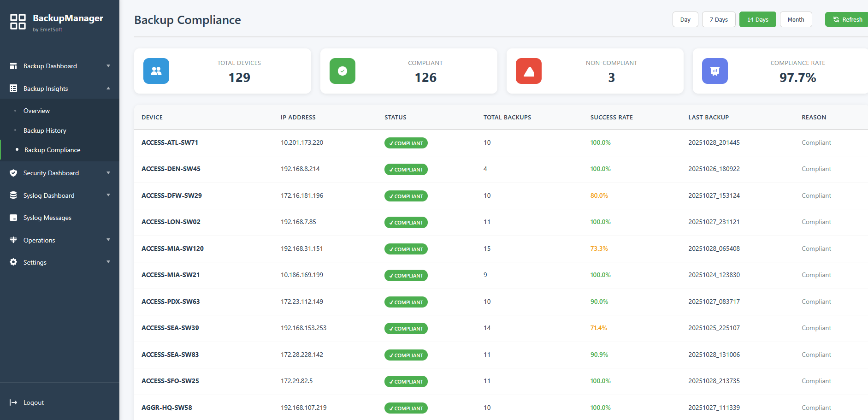This screenshot has height=420, width=868.
Task: Toggle the 14 Days time range
Action: click(x=757, y=19)
